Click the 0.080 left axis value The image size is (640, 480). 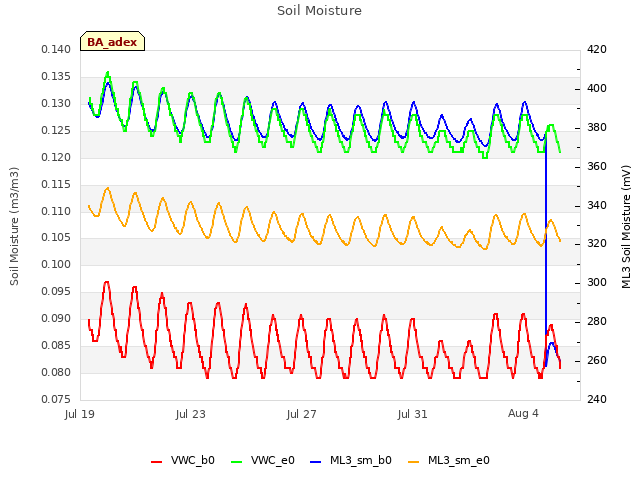[x=56, y=372]
